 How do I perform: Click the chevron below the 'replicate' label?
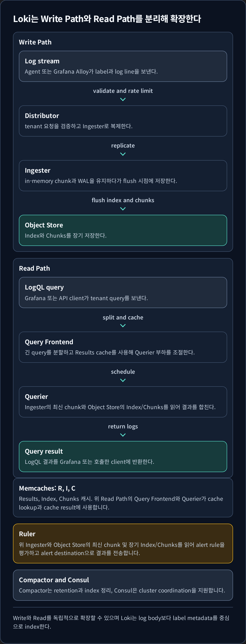coord(123,154)
